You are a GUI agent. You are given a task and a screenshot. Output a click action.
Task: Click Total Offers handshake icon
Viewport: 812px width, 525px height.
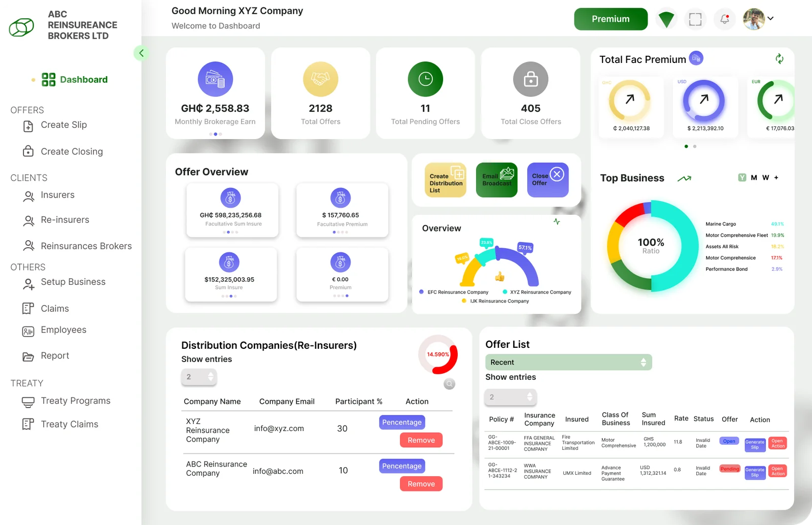pos(321,79)
